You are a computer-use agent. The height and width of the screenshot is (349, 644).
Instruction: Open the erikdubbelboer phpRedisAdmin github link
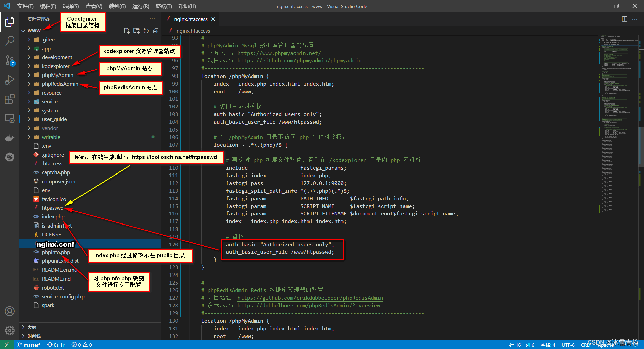pyautogui.click(x=310, y=298)
